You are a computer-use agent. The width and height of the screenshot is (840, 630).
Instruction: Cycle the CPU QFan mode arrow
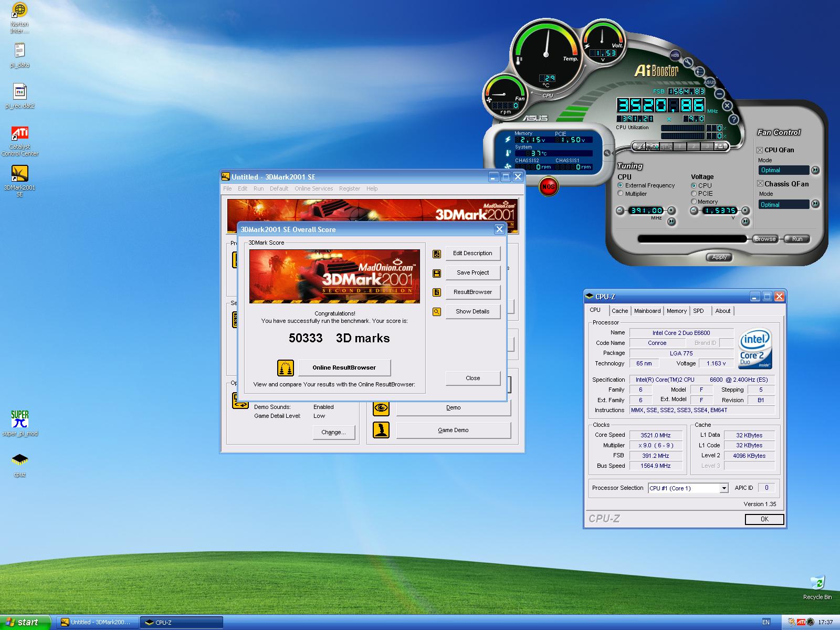pyautogui.click(x=815, y=170)
